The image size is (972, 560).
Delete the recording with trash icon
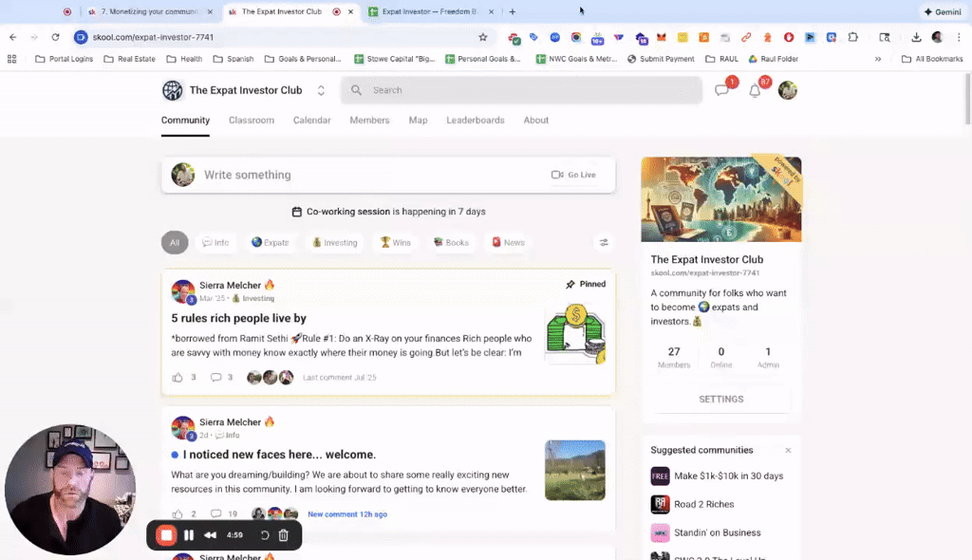point(283,535)
